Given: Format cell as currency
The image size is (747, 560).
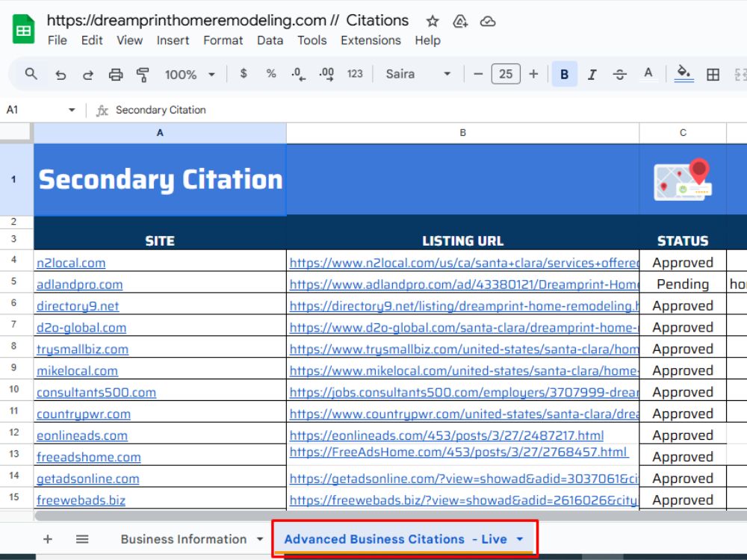Looking at the screenshot, I should [x=244, y=74].
